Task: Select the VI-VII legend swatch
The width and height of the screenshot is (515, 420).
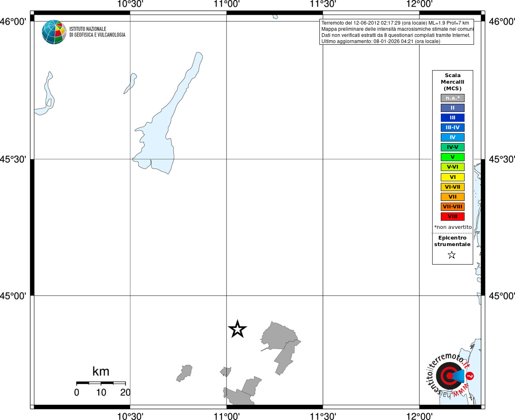Action: point(453,187)
